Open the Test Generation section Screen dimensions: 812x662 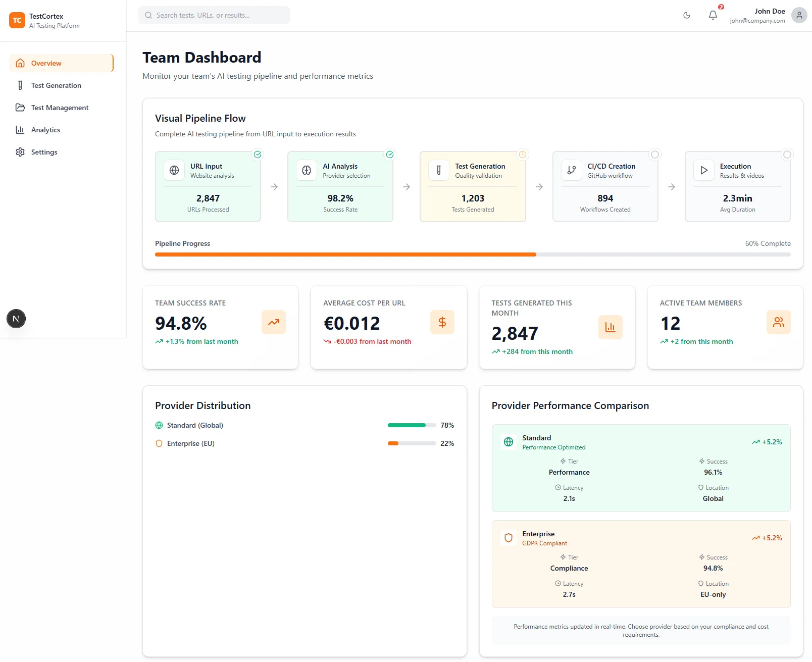point(56,85)
